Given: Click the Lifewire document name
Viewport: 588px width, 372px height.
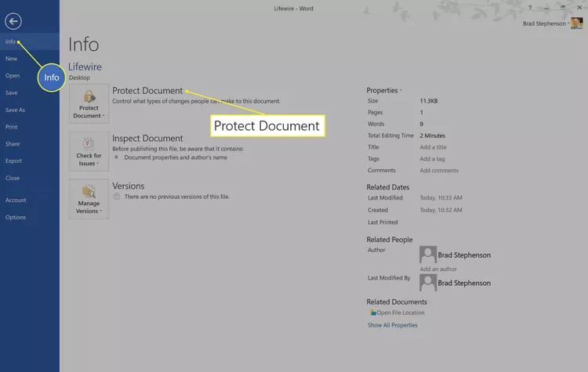Looking at the screenshot, I should click(85, 67).
